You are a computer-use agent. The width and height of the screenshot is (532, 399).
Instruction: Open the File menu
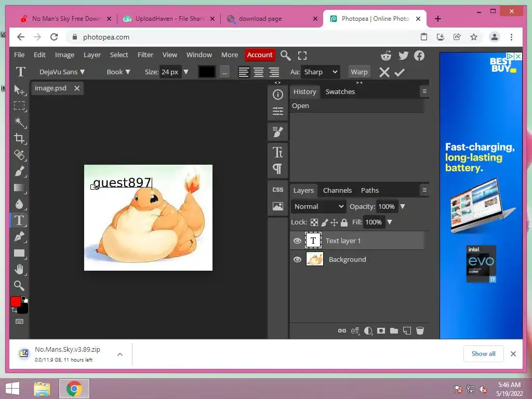click(x=19, y=55)
